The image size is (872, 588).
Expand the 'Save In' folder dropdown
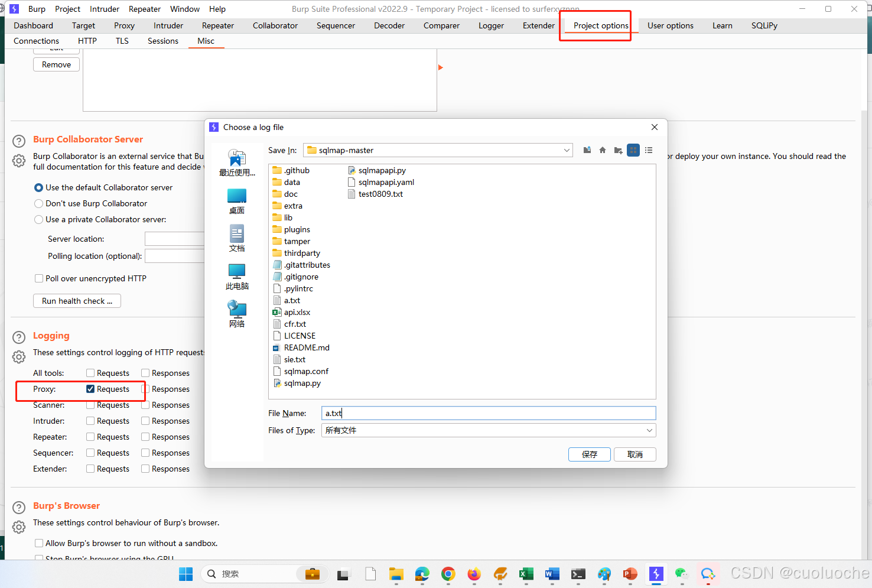567,150
